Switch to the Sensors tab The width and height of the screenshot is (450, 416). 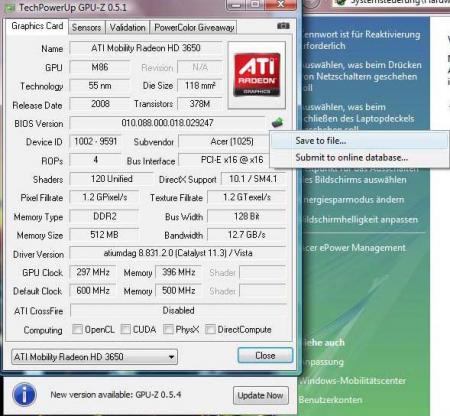pyautogui.click(x=87, y=27)
